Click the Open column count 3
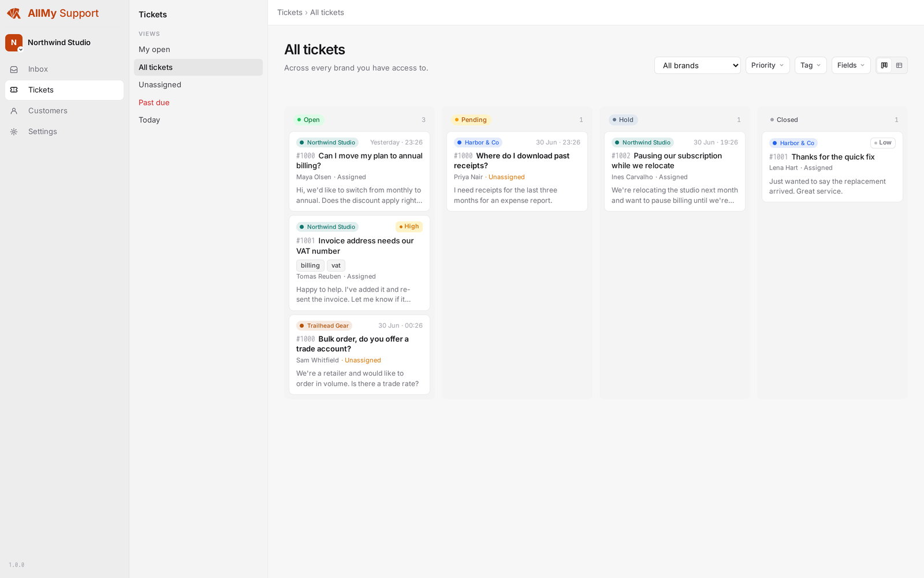Viewport: 924px width, 578px height. coord(423,120)
